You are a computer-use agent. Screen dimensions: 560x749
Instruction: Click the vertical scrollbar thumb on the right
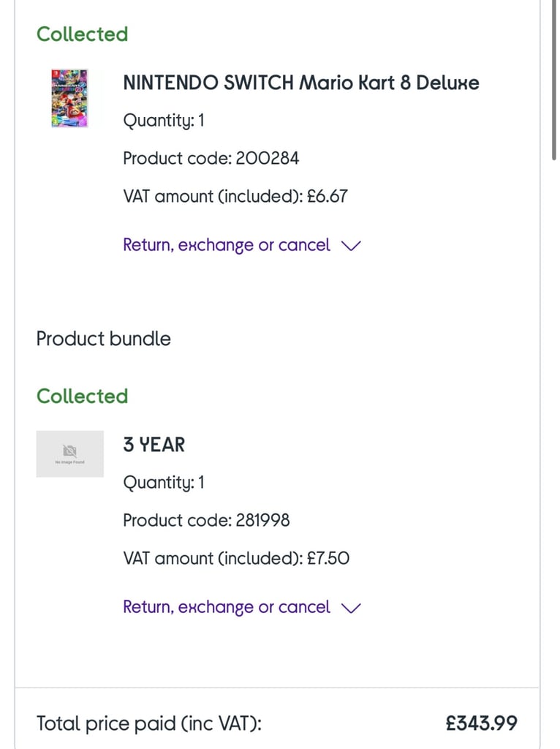(x=554, y=81)
